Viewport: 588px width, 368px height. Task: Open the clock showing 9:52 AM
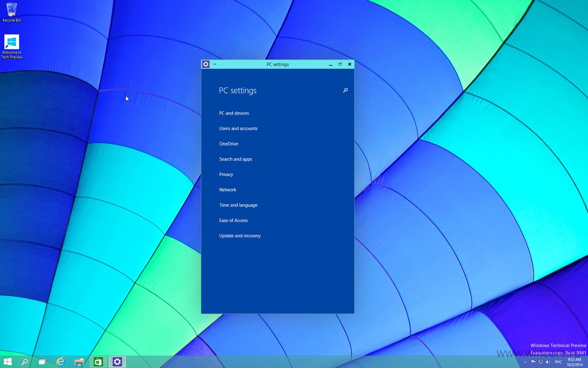coord(575,362)
